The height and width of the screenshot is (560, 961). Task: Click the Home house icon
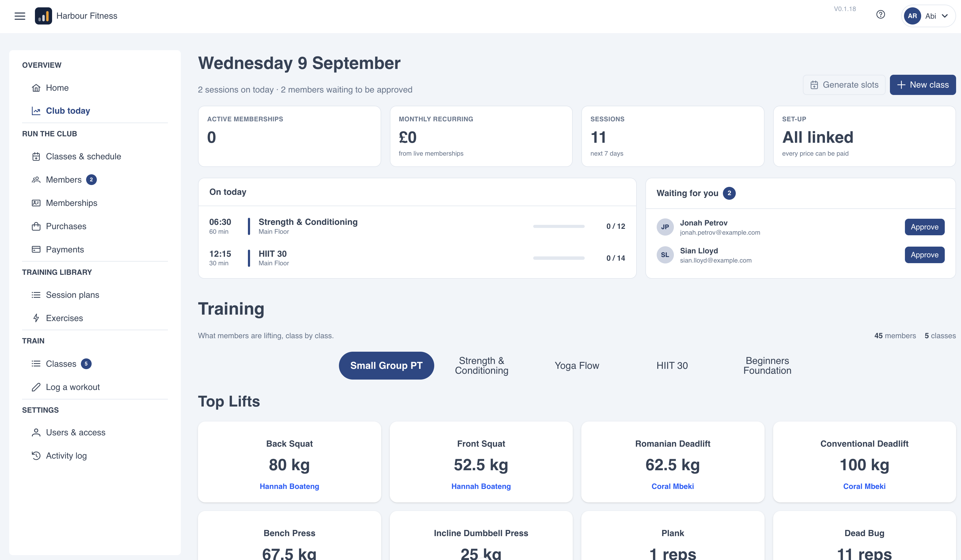click(x=36, y=88)
